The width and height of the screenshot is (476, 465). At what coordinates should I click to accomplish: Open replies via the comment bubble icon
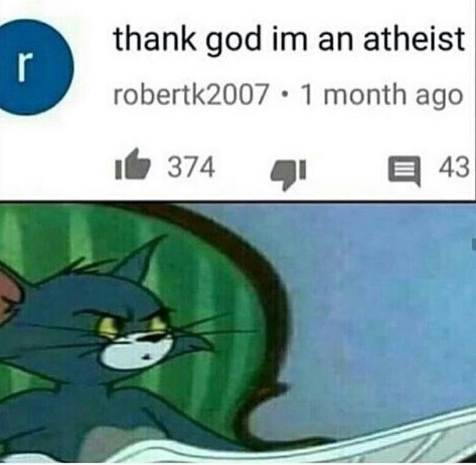(405, 171)
